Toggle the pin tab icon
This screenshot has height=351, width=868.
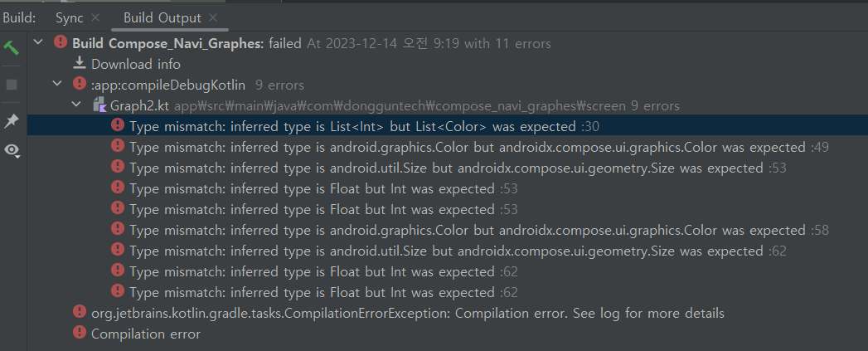click(12, 121)
